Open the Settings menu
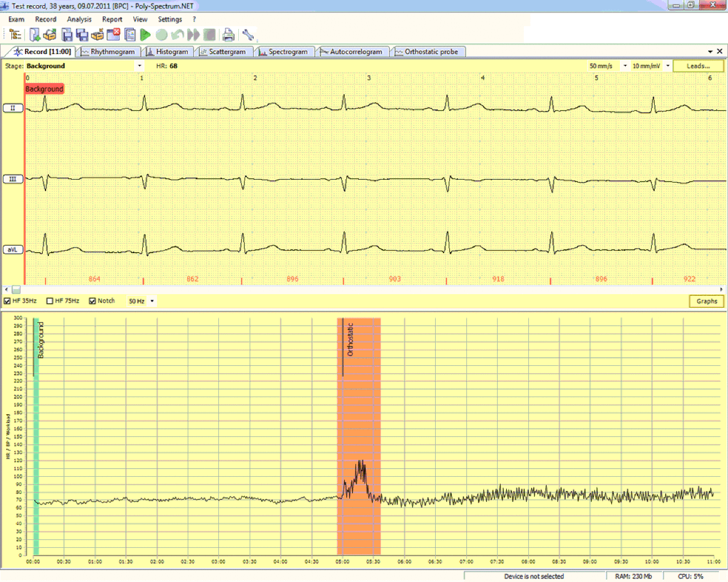The image size is (728, 582). tap(170, 19)
